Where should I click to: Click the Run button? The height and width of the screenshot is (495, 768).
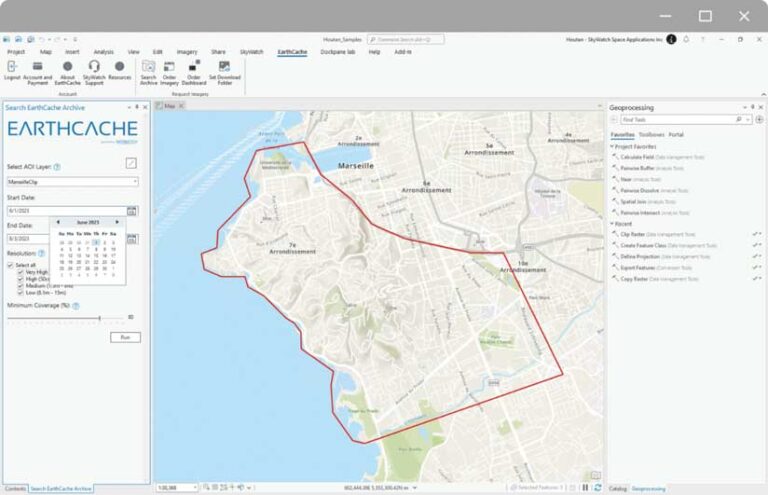(x=125, y=337)
